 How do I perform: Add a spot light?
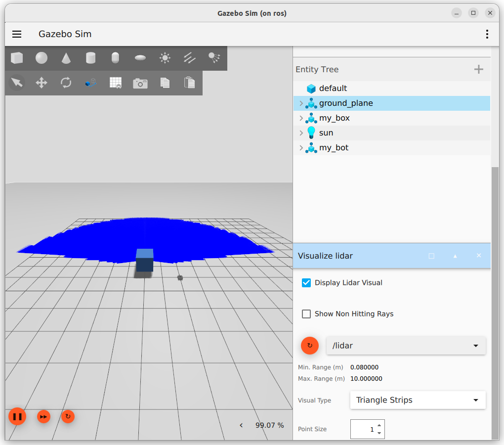tap(214, 58)
